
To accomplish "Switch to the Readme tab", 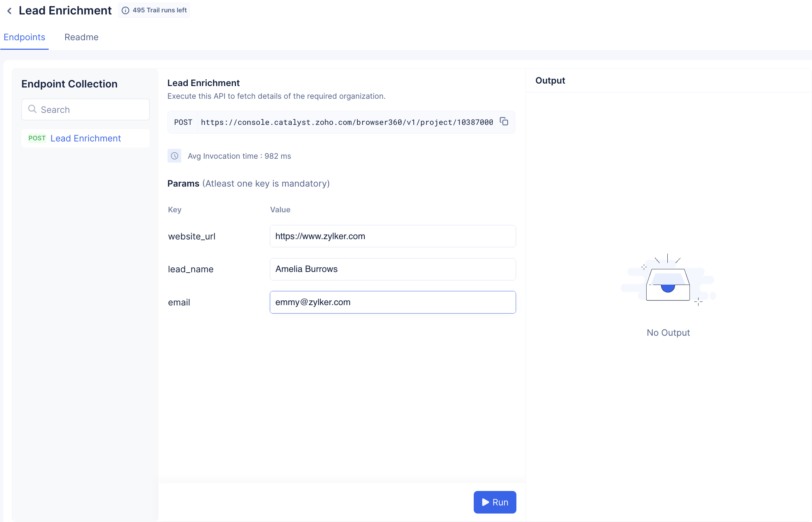I will [81, 37].
